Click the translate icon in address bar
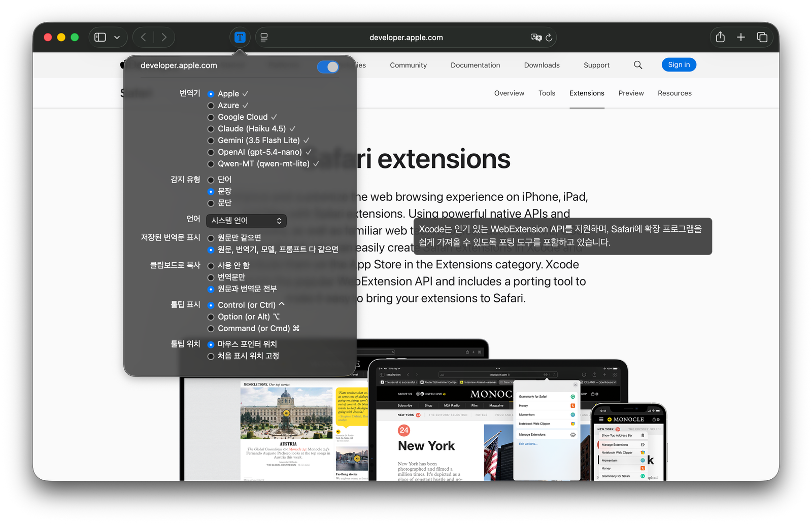The image size is (812, 524). coord(536,38)
